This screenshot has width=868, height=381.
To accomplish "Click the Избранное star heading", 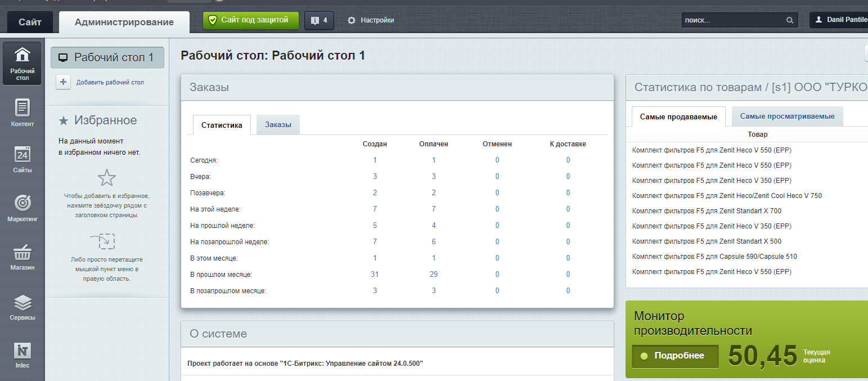I will (x=98, y=120).
